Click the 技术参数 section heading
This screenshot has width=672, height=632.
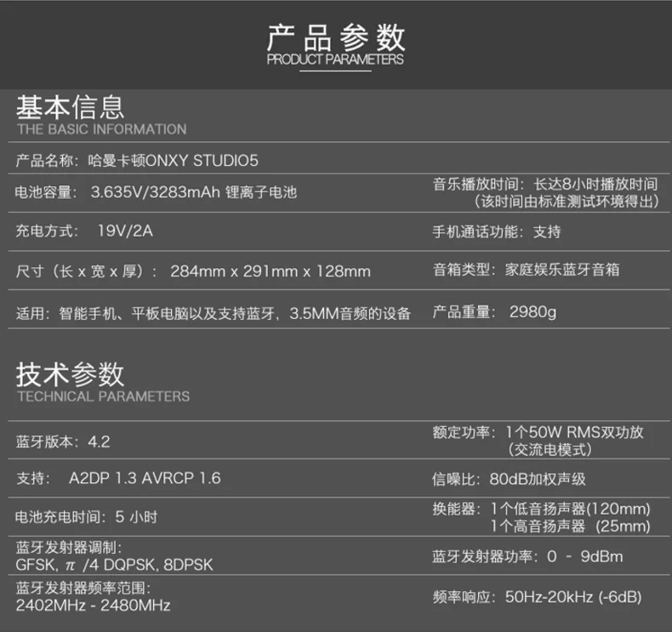point(71,374)
